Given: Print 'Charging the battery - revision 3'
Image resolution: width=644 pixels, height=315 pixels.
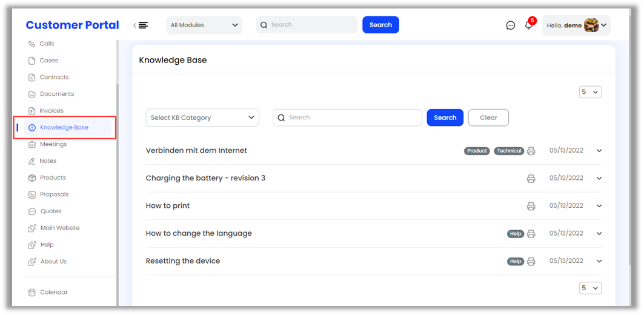Looking at the screenshot, I should (x=531, y=179).
